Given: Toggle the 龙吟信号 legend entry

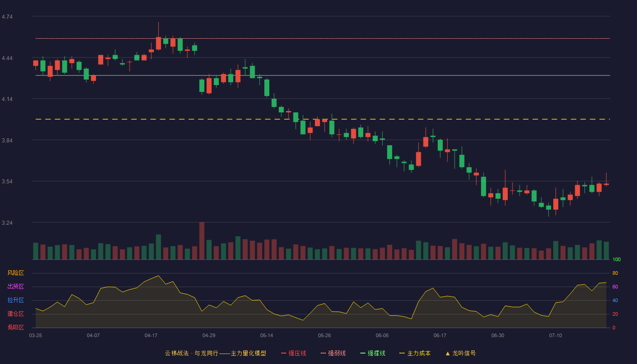Looking at the screenshot, I should (460, 353).
